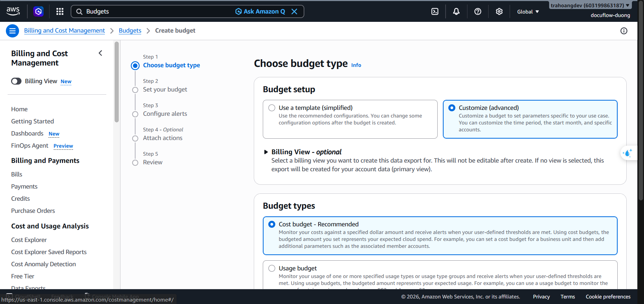Click the New badge next to Billing View
The width and height of the screenshot is (644, 304).
[66, 81]
